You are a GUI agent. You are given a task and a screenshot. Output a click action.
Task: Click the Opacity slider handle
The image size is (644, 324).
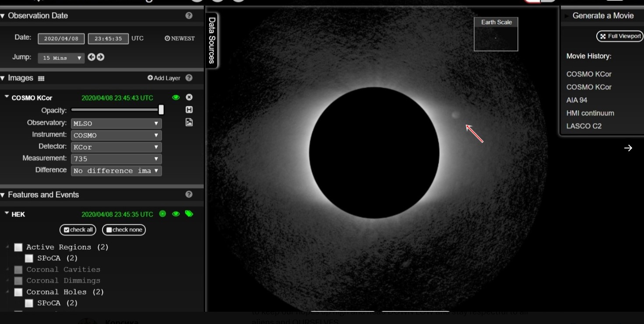tap(161, 110)
